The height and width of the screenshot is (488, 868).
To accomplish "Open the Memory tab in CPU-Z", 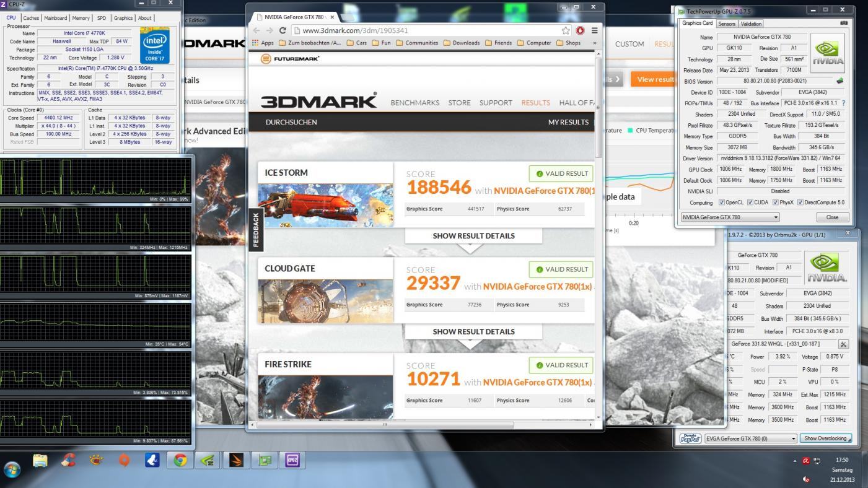I will pyautogui.click(x=81, y=18).
